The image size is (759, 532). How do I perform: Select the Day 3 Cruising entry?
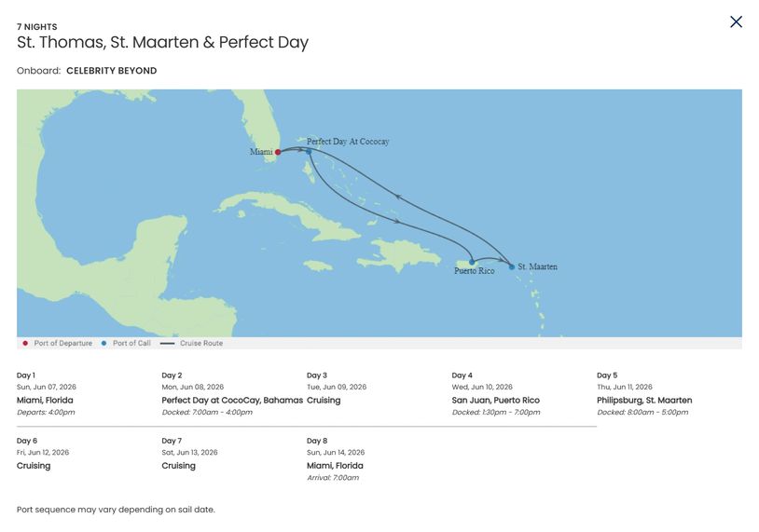click(x=324, y=400)
